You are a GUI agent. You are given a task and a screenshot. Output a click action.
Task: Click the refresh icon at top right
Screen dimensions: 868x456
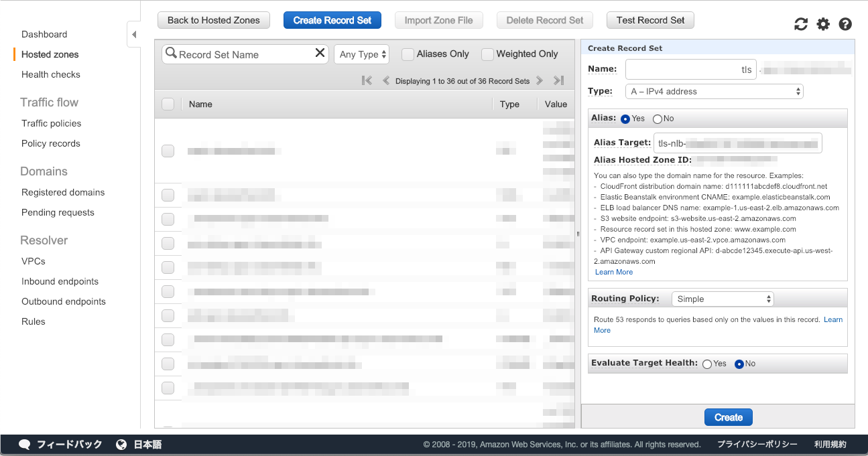pos(801,24)
